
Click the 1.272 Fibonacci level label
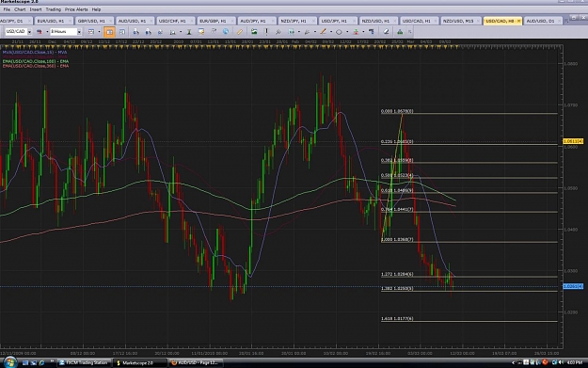(397, 274)
